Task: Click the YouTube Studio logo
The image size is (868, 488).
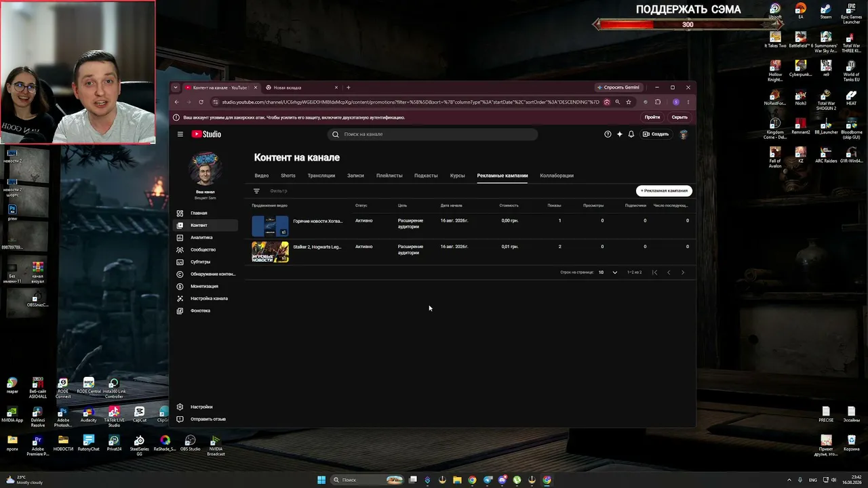Action: 206,134
